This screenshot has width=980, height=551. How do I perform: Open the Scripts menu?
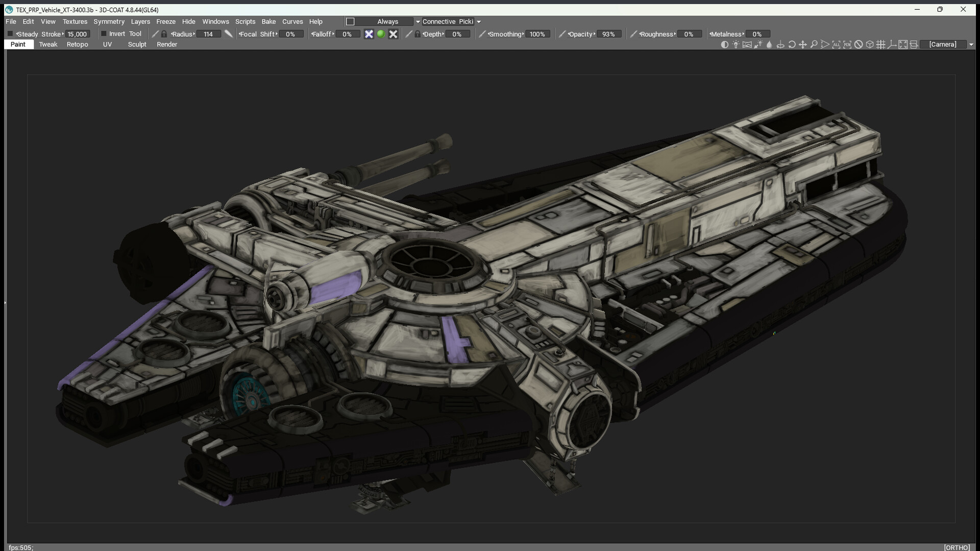pos(246,21)
